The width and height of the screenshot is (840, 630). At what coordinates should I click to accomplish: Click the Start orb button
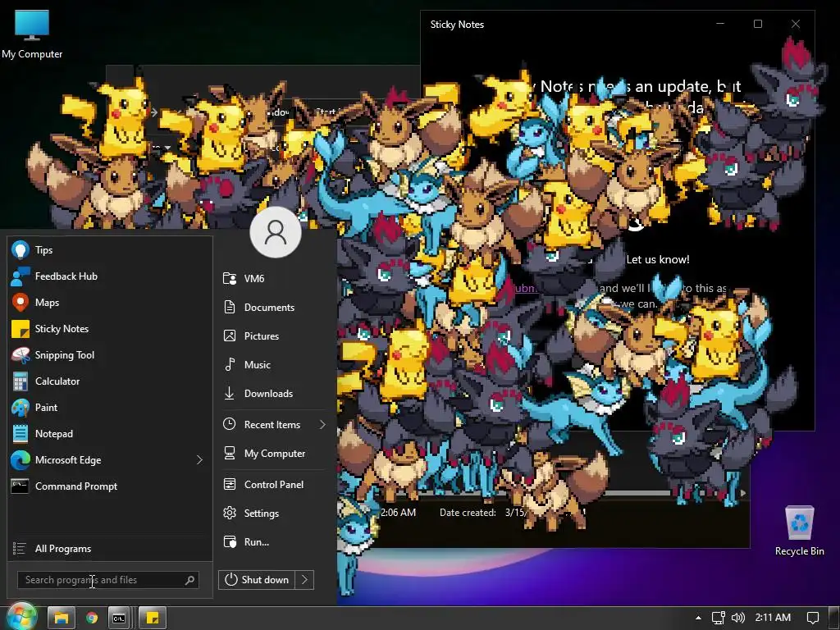(x=21, y=616)
